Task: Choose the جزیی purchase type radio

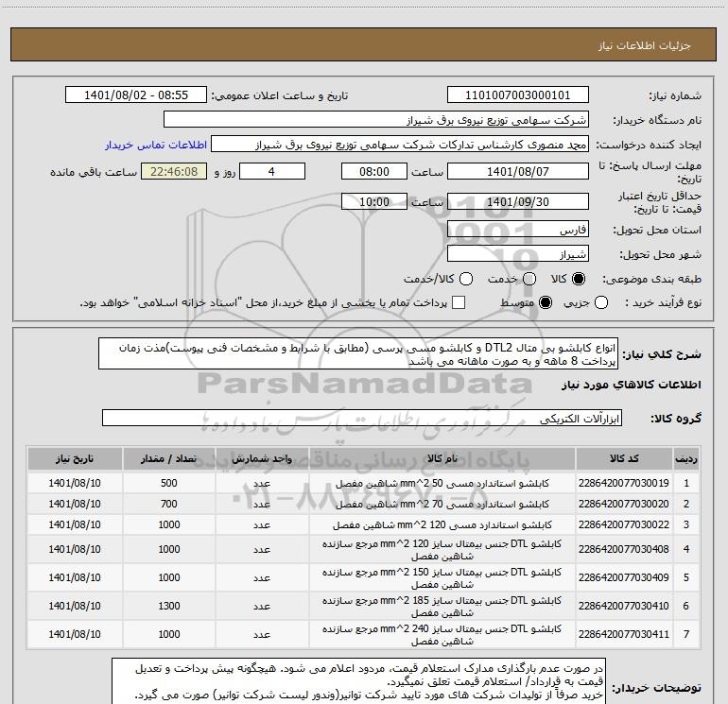Action: point(601,302)
